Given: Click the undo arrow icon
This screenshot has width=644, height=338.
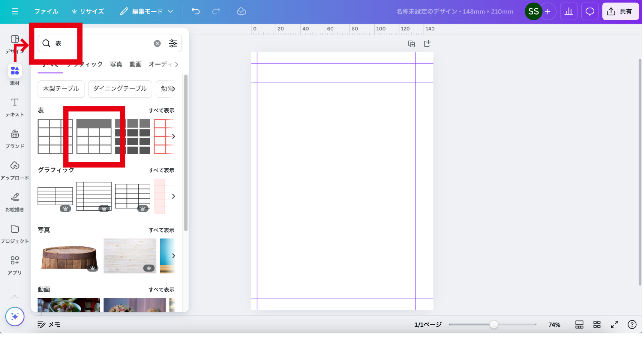Looking at the screenshot, I should (x=196, y=11).
